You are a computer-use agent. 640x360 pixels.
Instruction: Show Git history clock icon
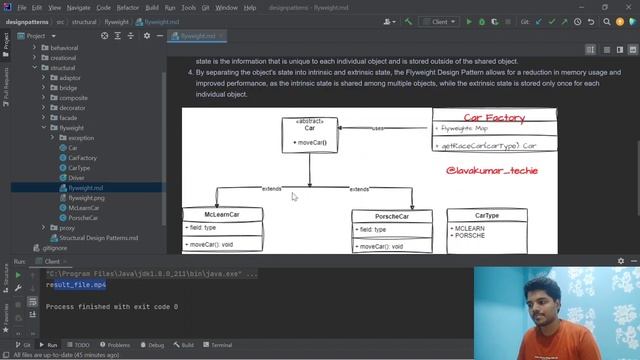pos(578,22)
